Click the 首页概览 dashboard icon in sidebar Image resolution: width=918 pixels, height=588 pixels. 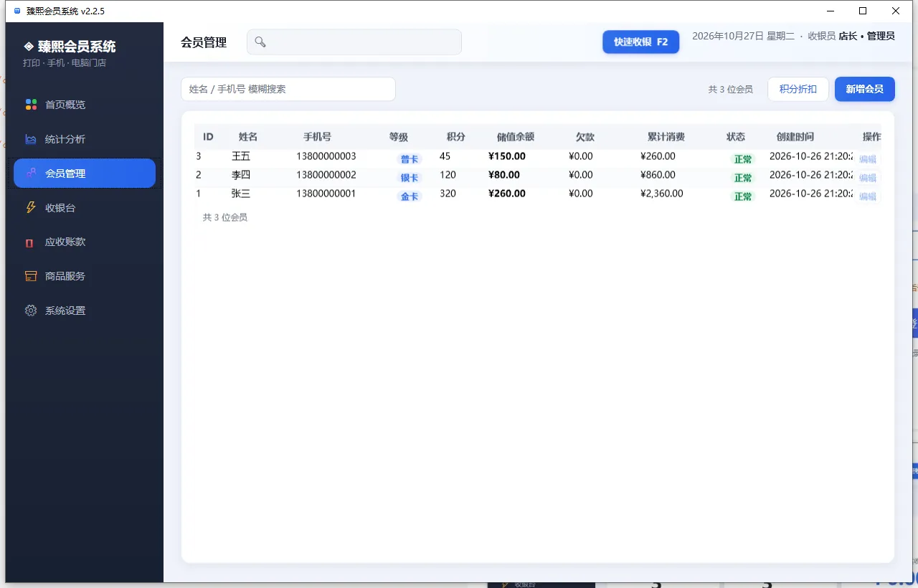tap(31, 105)
